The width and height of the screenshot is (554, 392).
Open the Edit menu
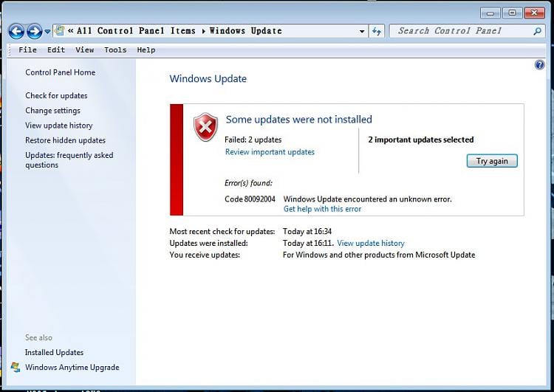coord(56,49)
